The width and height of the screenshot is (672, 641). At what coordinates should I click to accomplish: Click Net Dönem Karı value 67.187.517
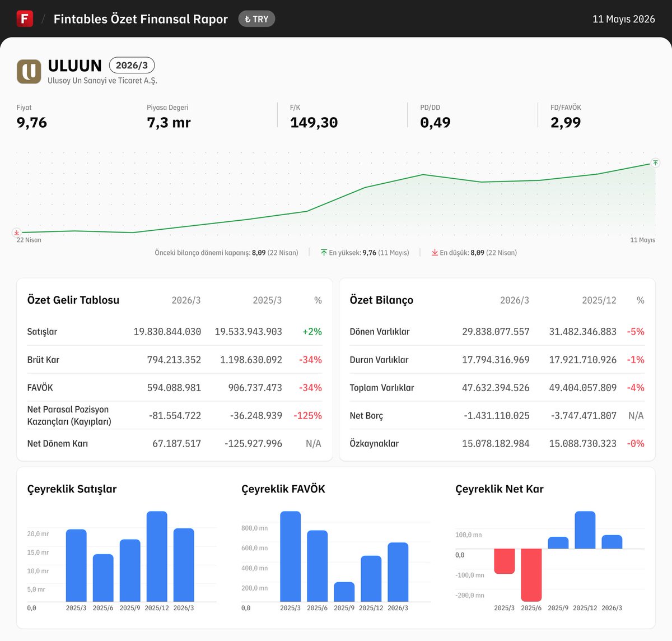(x=177, y=444)
